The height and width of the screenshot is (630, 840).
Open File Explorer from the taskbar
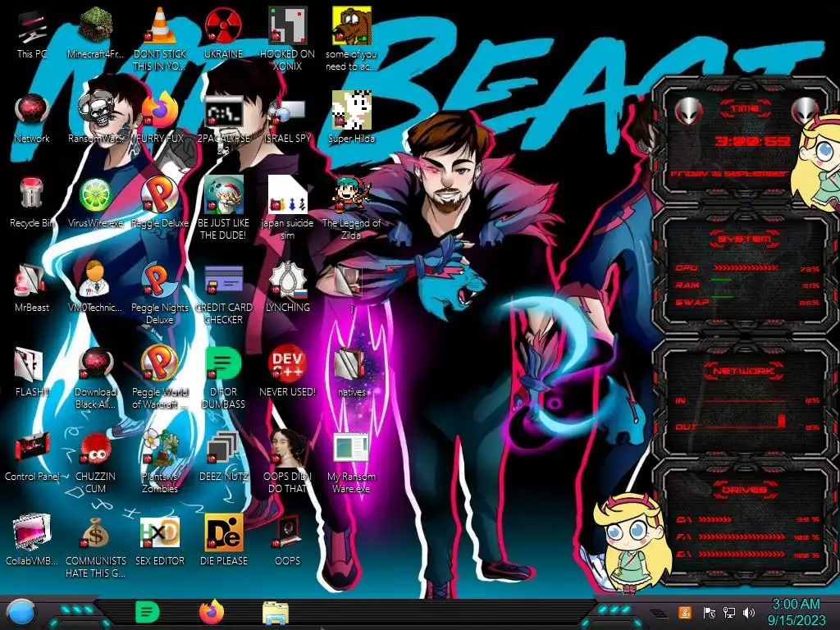click(276, 613)
